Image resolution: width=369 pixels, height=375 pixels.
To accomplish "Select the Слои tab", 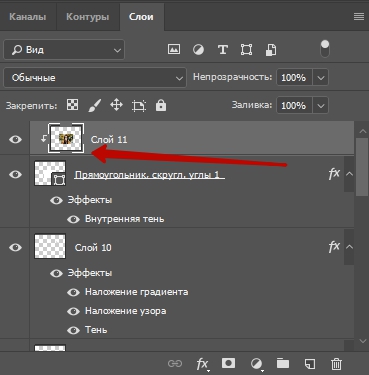I will point(141,17).
